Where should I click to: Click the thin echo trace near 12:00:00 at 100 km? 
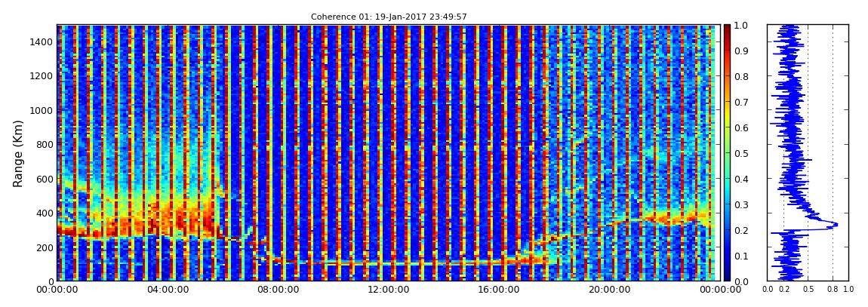pos(387,263)
